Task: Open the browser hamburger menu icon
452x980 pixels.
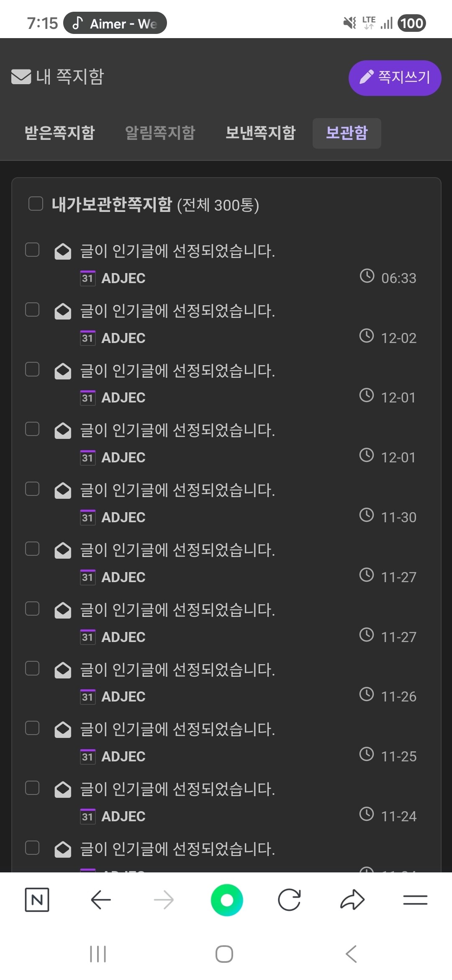Action: pos(415,900)
